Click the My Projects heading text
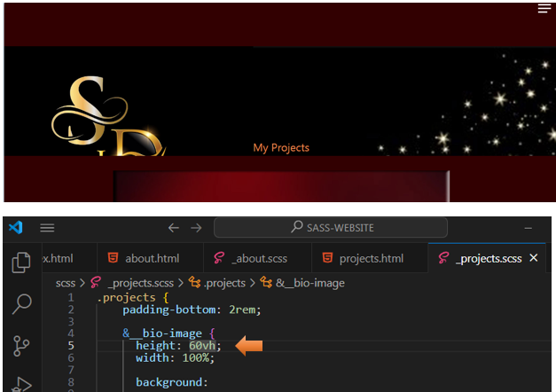This screenshot has width=556, height=392. coord(281,148)
